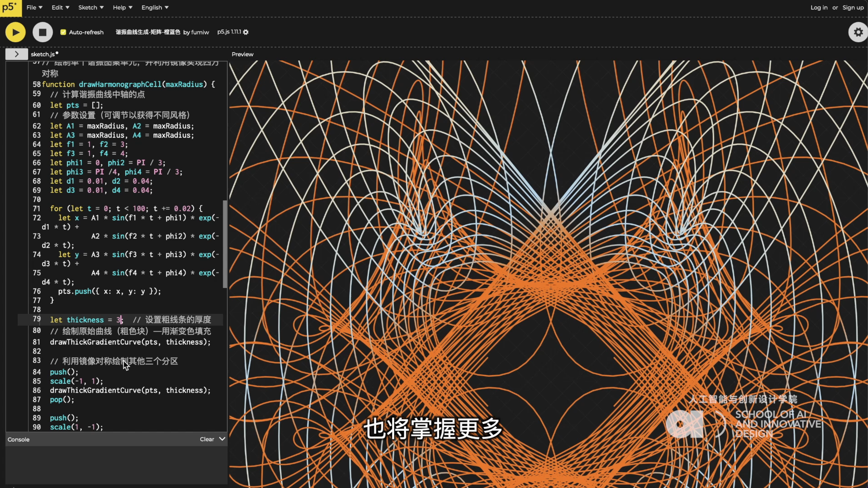This screenshot has width=868, height=488.
Task: Open the Help dropdown menu
Action: 123,8
